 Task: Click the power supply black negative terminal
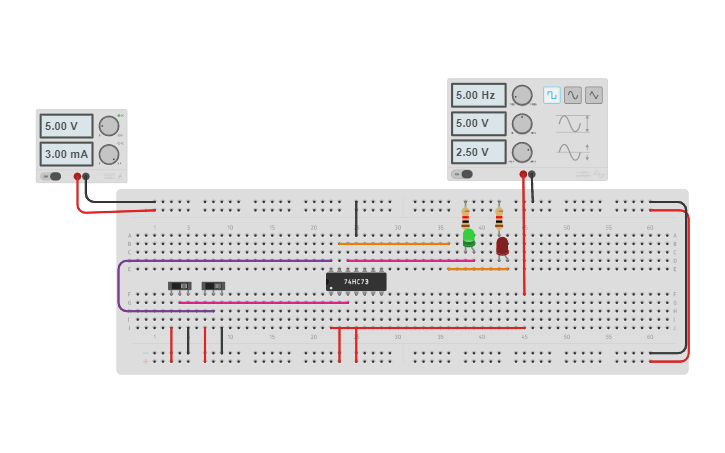tap(86, 177)
